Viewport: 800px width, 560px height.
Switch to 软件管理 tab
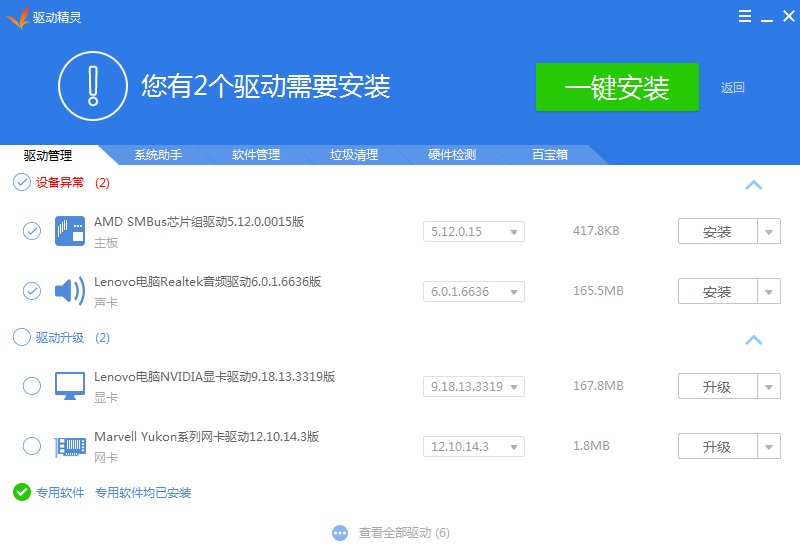tap(256, 155)
